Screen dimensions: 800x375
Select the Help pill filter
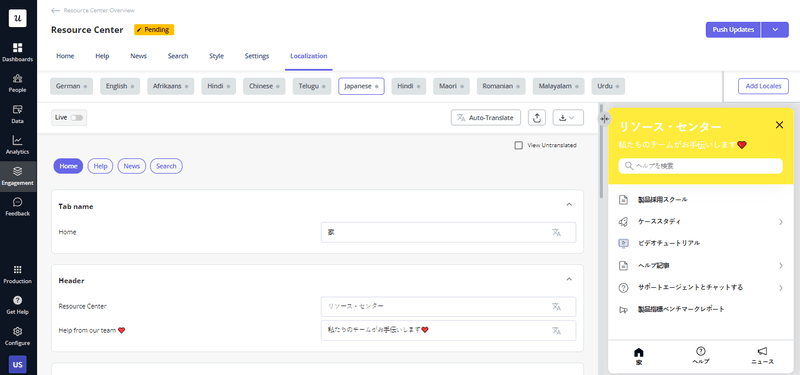click(101, 166)
